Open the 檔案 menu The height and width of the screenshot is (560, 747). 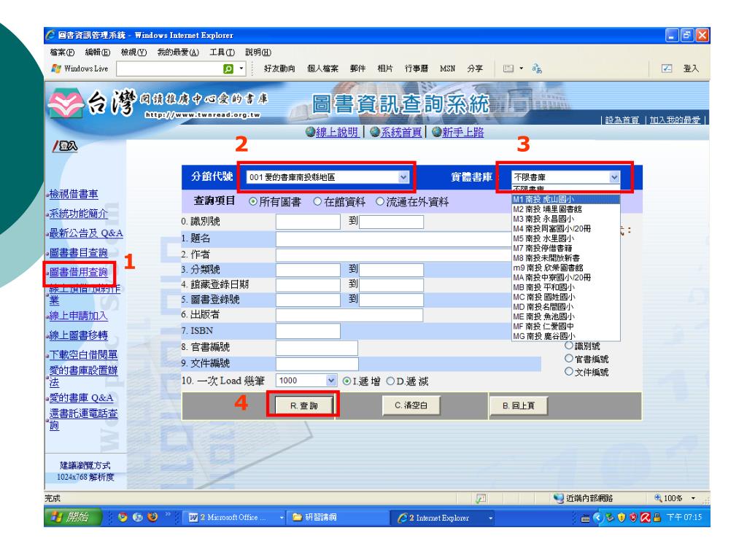click(x=63, y=52)
